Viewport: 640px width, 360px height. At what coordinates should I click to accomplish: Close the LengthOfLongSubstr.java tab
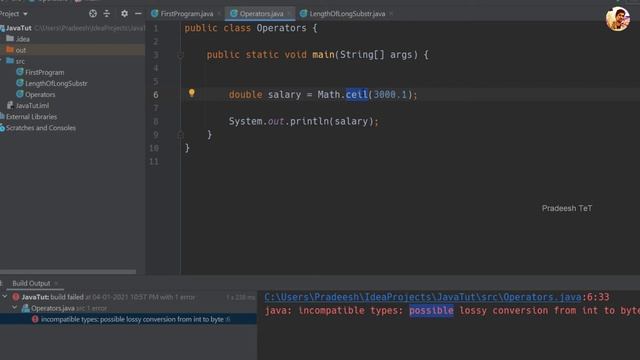coord(391,14)
